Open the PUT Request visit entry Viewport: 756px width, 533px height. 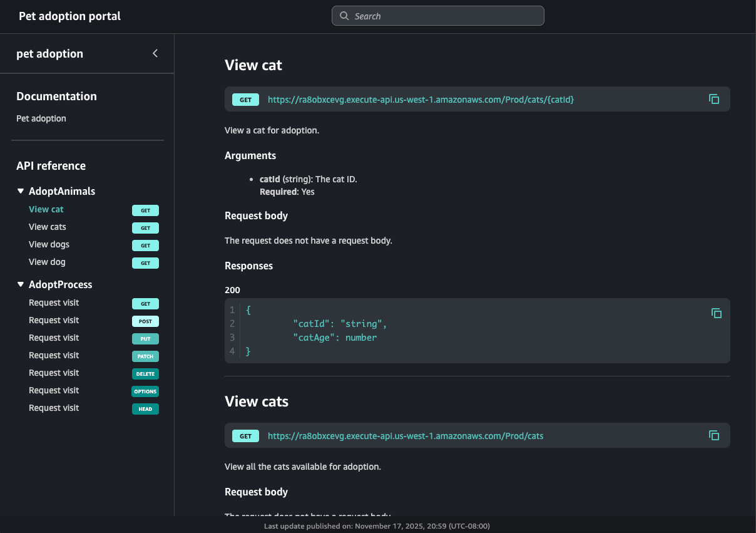point(54,338)
